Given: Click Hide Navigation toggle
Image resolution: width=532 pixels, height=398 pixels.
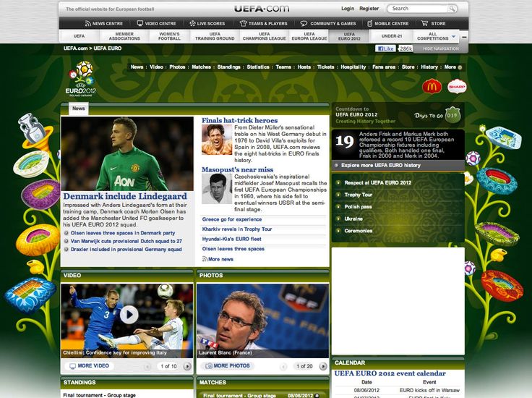Looking at the screenshot, I should coord(441,49).
